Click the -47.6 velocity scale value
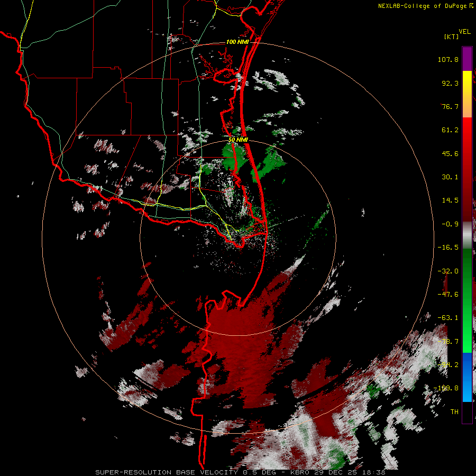 [x=448, y=295]
